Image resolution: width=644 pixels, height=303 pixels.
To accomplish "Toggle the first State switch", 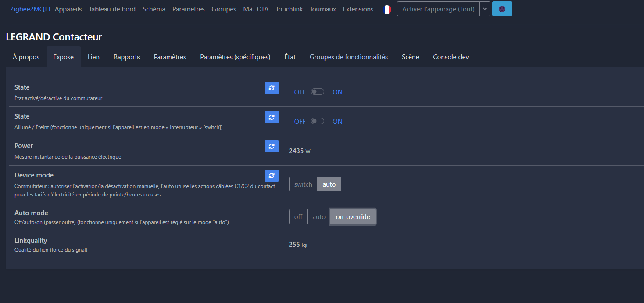I will pyautogui.click(x=318, y=92).
